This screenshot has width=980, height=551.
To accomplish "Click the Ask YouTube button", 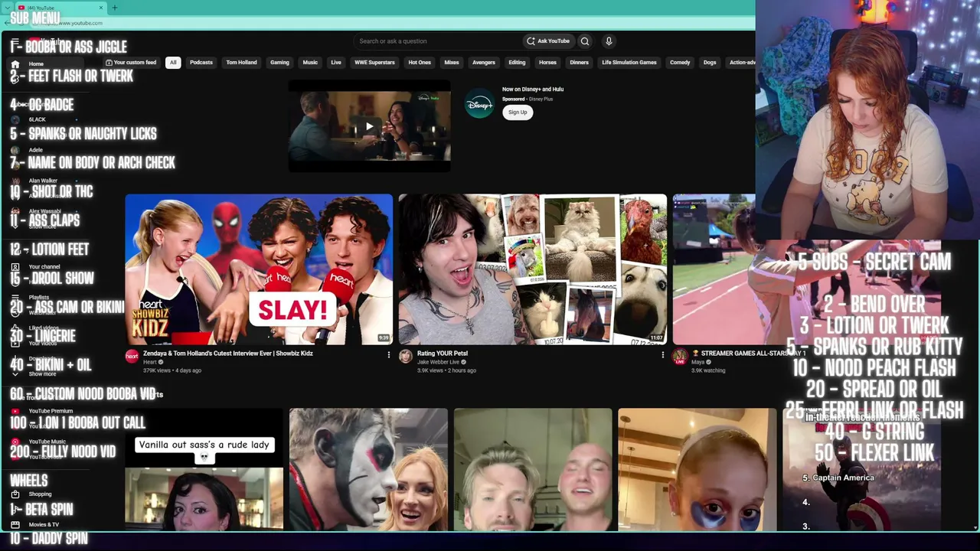I will [547, 41].
